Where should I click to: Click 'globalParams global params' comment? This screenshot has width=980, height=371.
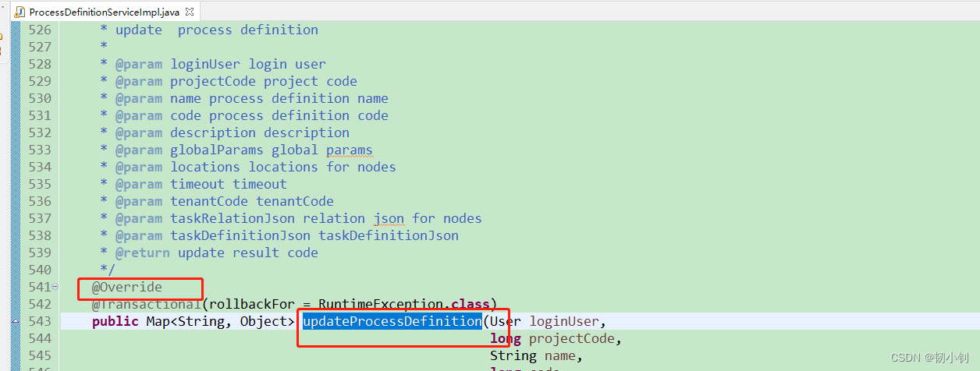[272, 150]
